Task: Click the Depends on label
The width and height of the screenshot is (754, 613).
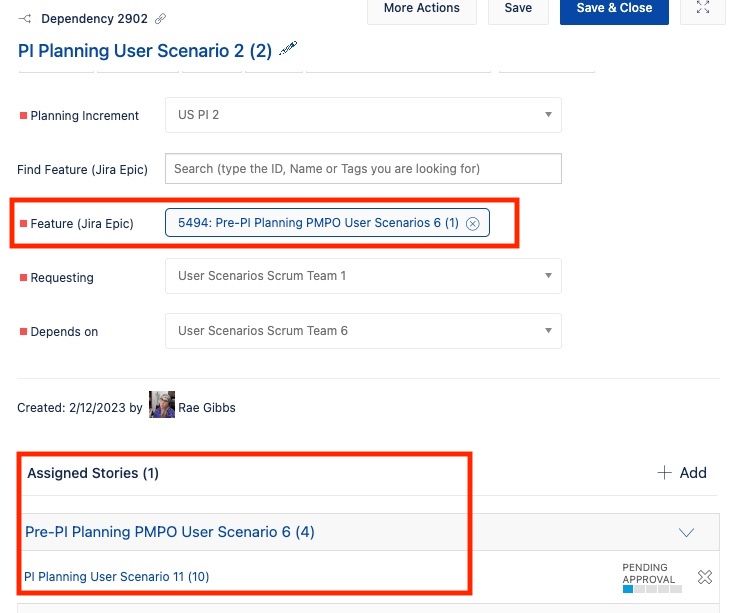Action: (x=64, y=332)
